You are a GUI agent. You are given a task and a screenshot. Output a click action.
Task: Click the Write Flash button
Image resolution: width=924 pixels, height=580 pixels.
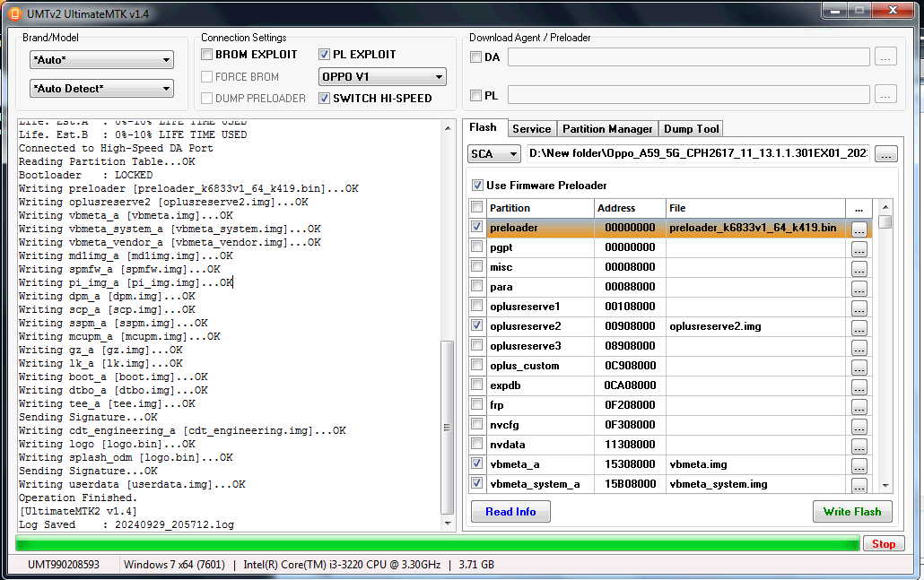click(x=852, y=512)
